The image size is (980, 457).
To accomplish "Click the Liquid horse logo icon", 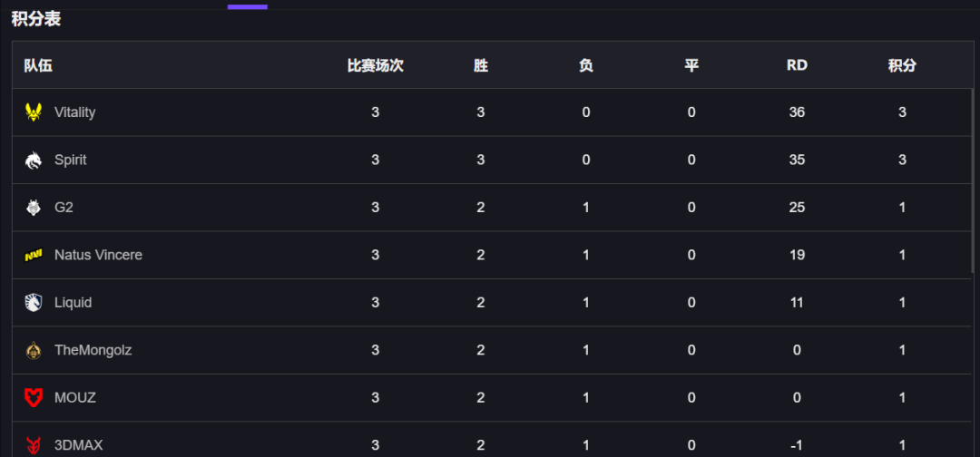I will [x=34, y=303].
